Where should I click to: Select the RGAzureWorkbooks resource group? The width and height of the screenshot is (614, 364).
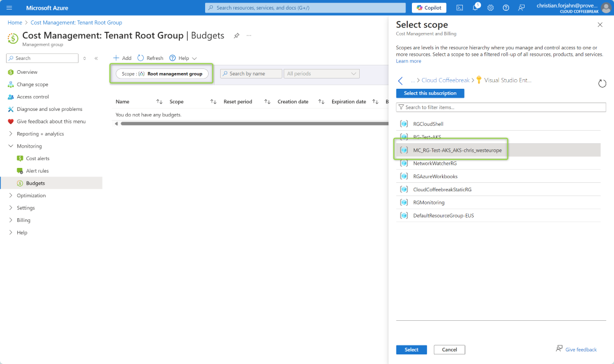tap(498, 176)
